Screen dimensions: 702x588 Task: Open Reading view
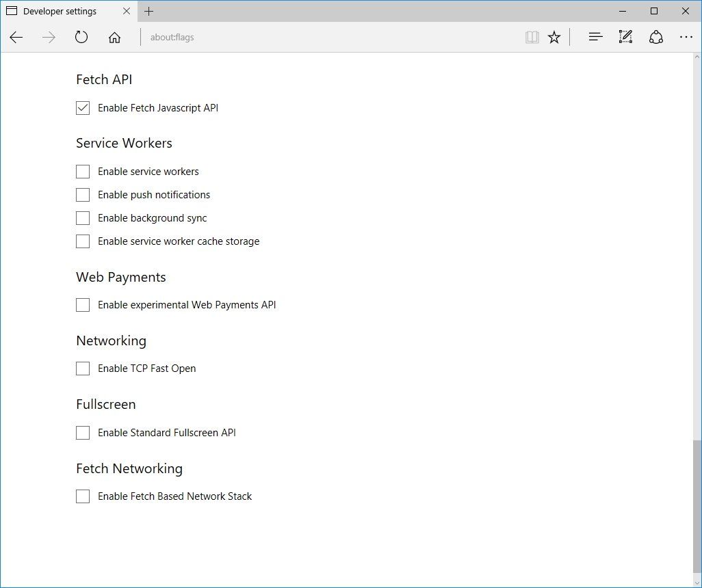532,37
